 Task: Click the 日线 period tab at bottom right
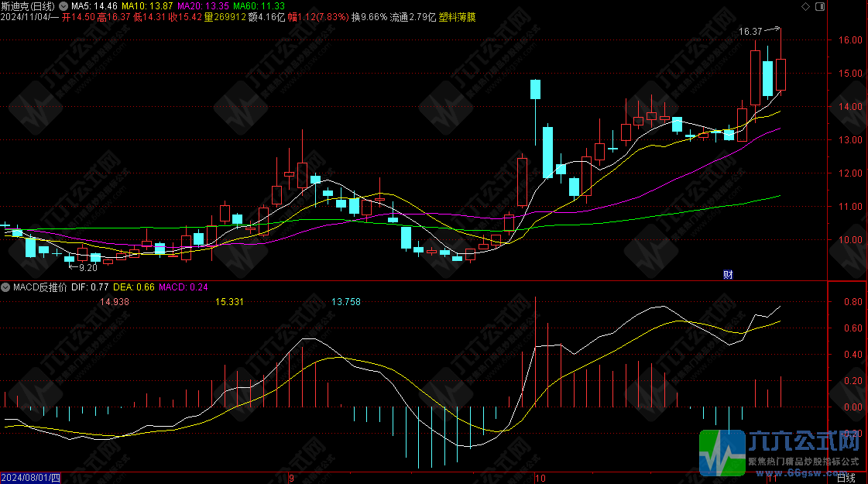(846, 478)
